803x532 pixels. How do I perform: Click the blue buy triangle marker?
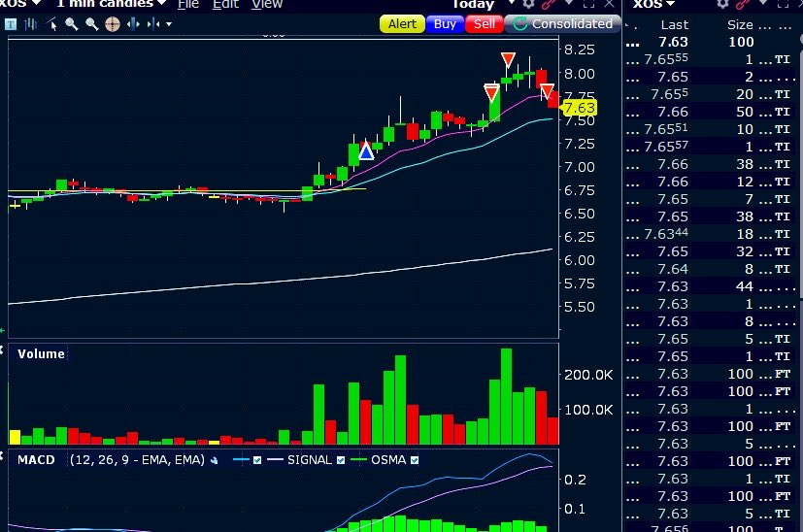click(366, 152)
